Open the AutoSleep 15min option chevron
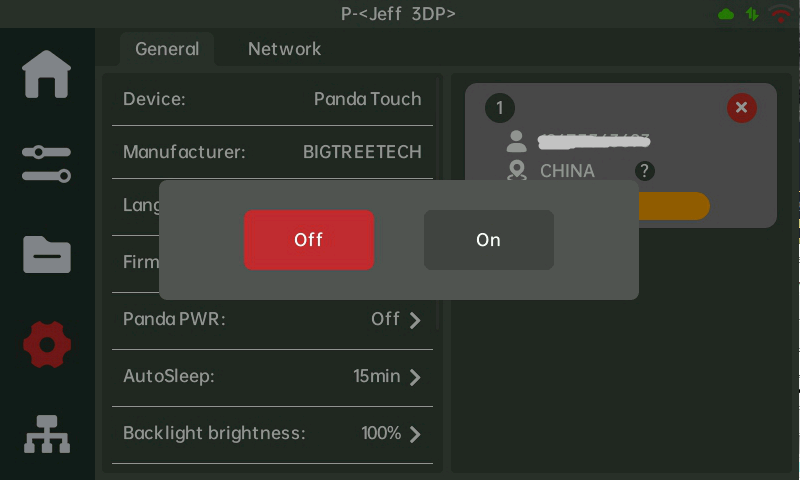Viewport: 800px width, 480px height. click(x=415, y=377)
